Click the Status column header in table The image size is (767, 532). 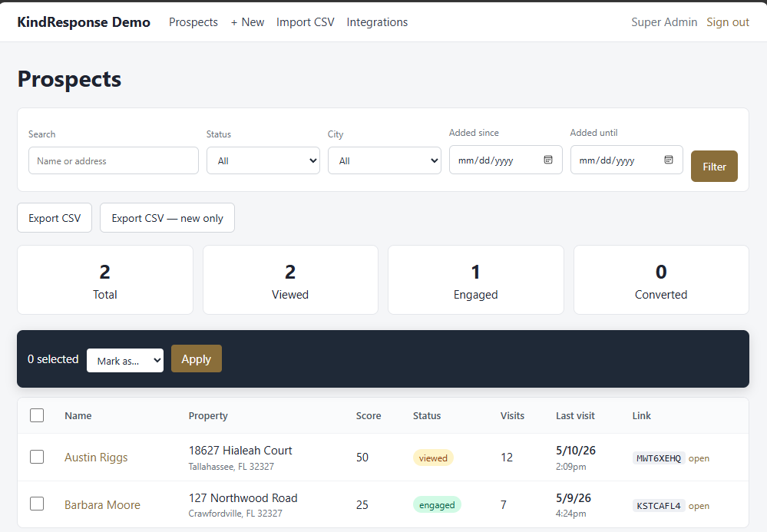427,415
